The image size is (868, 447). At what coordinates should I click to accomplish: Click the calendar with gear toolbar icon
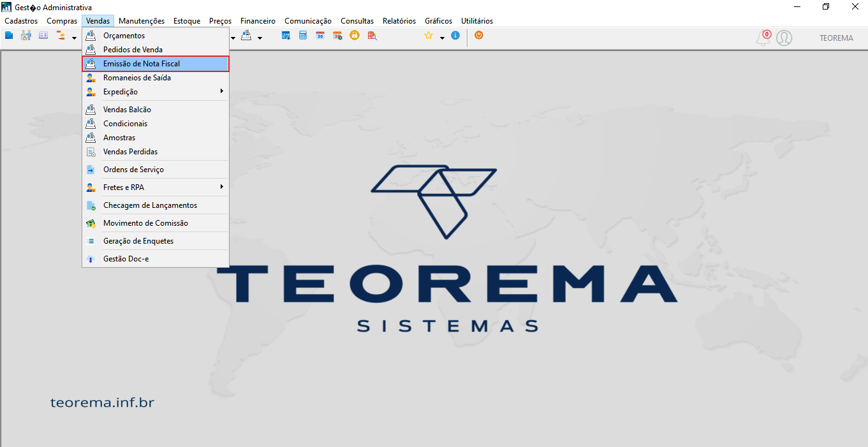point(337,36)
